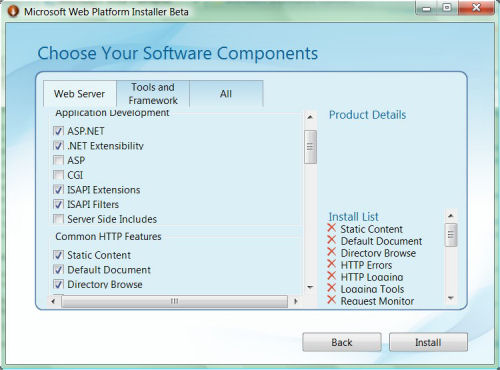Click components list vertical scrollbar thumb
The image size is (500, 370).
310,147
